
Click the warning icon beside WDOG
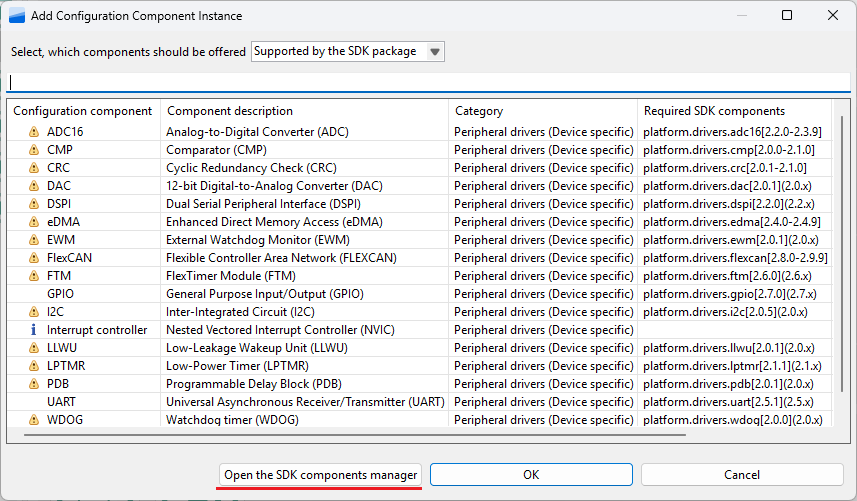pyautogui.click(x=33, y=420)
